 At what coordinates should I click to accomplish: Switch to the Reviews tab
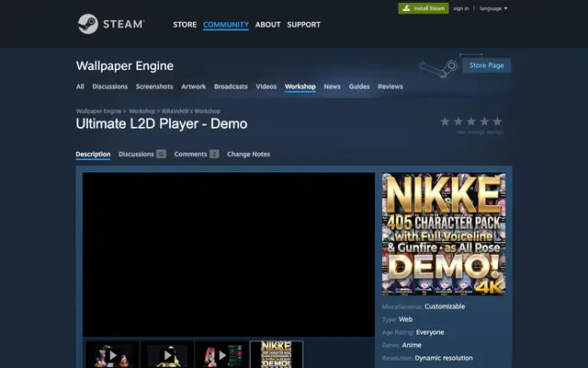tap(390, 86)
